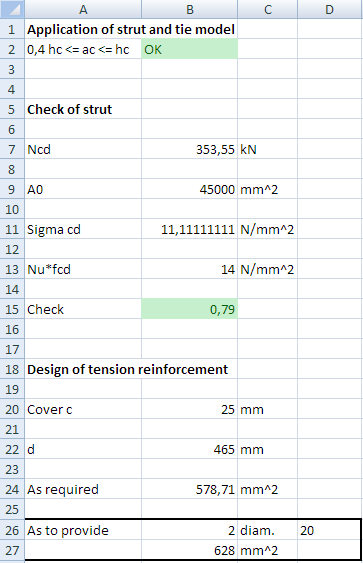Select column C header
363x563 pixels.
tap(267, 9)
